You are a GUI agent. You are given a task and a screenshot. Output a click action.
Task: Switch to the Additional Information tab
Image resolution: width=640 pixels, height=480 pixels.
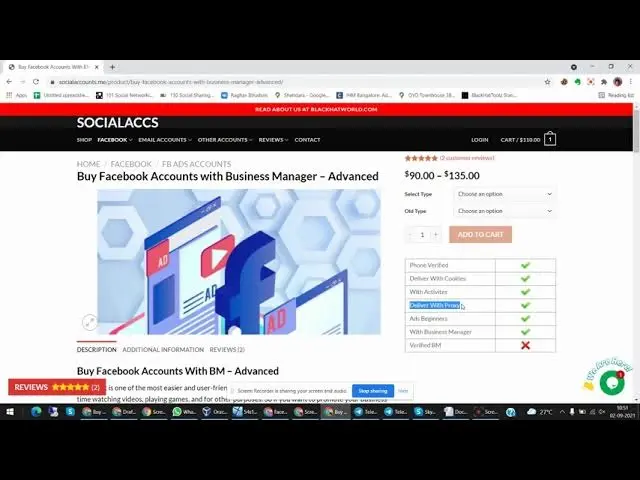coord(163,350)
